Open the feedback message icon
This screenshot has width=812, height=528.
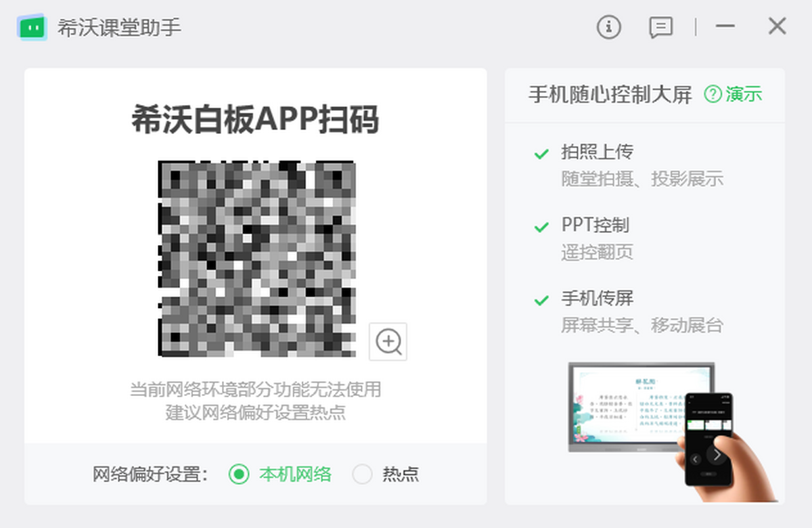pos(660,27)
